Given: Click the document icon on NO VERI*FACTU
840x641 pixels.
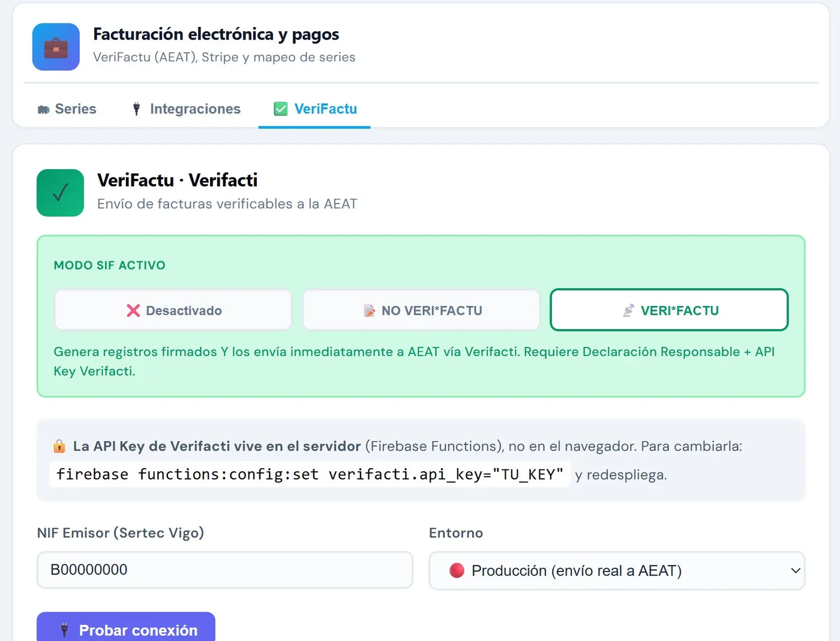Looking at the screenshot, I should 369,310.
